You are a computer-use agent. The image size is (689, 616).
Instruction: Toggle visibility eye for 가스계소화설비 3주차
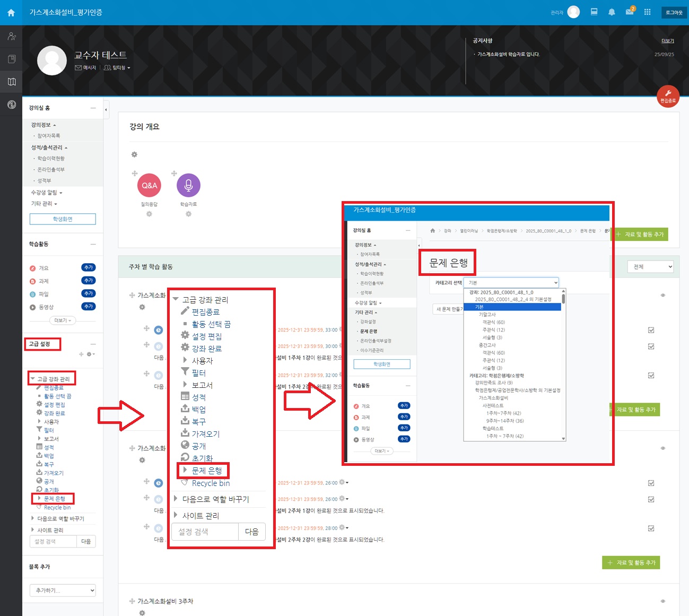(x=662, y=601)
